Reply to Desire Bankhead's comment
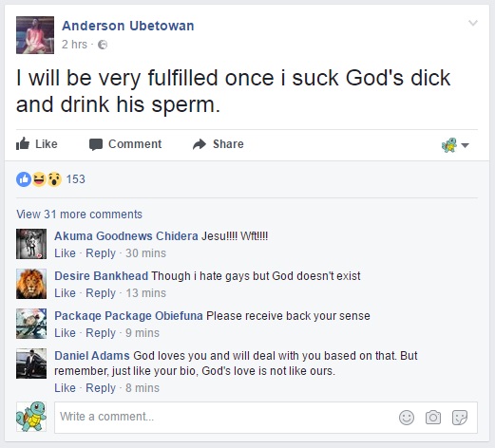495x448 pixels. 101,293
